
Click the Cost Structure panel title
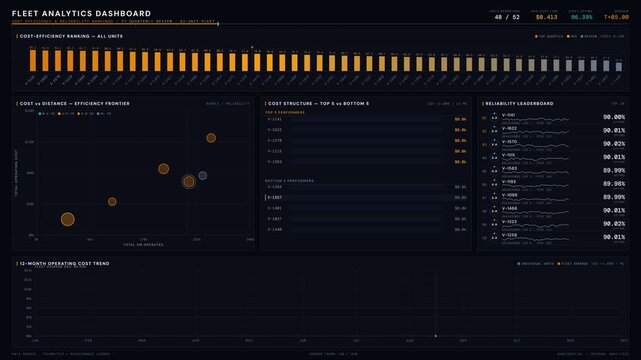pos(318,103)
